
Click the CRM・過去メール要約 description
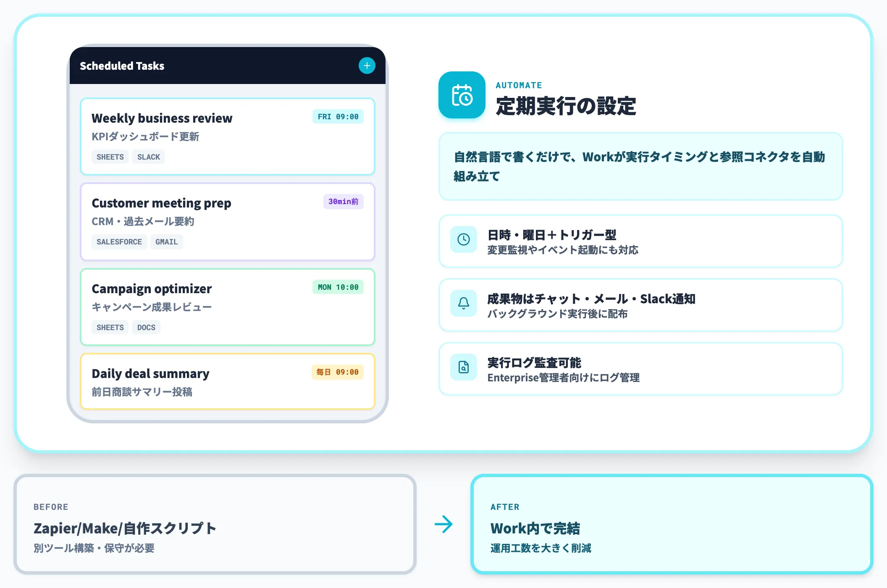(x=143, y=222)
